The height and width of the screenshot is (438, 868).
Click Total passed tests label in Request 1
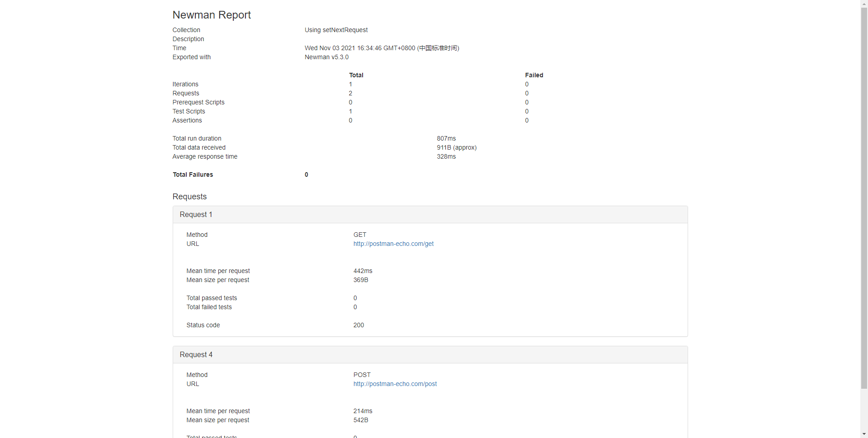pyautogui.click(x=212, y=298)
